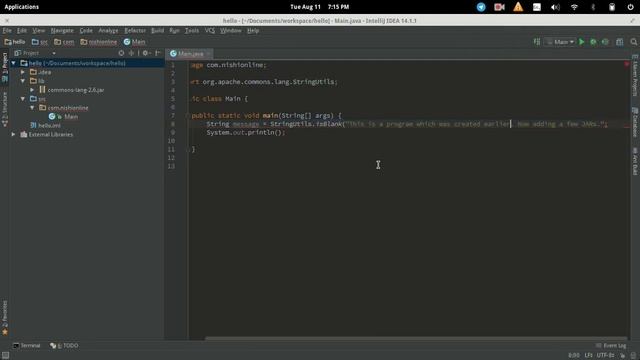The image size is (640, 360).
Task: Open the File menu
Action: tap(7, 31)
